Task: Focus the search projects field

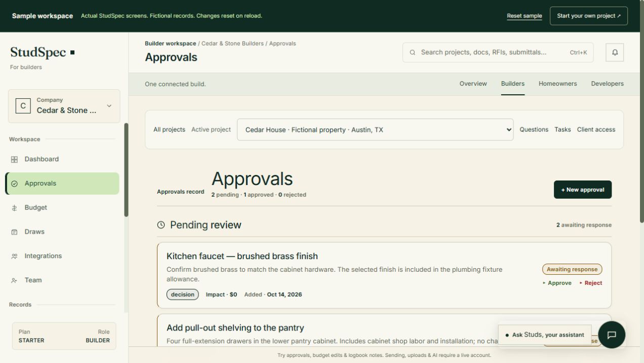Action: (x=498, y=52)
